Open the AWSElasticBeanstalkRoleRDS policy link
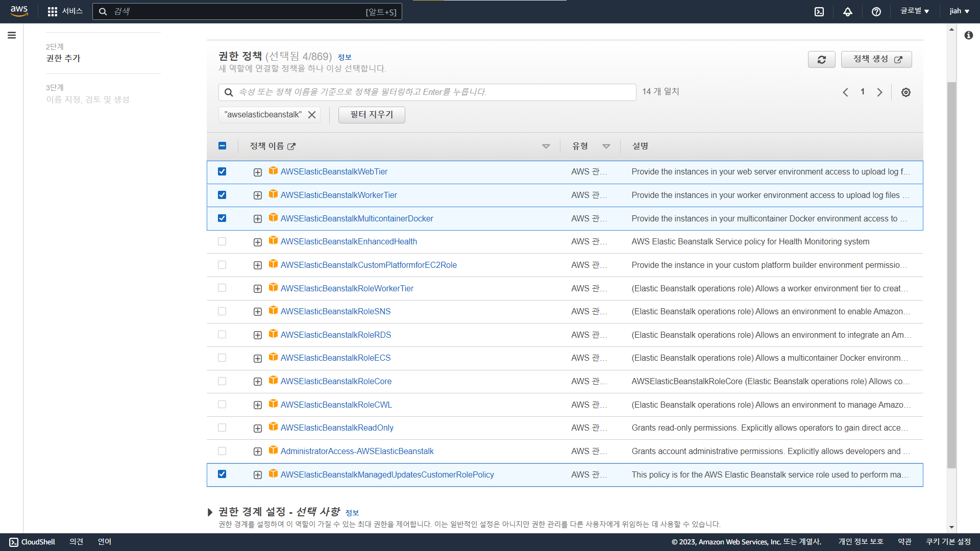 pos(336,335)
